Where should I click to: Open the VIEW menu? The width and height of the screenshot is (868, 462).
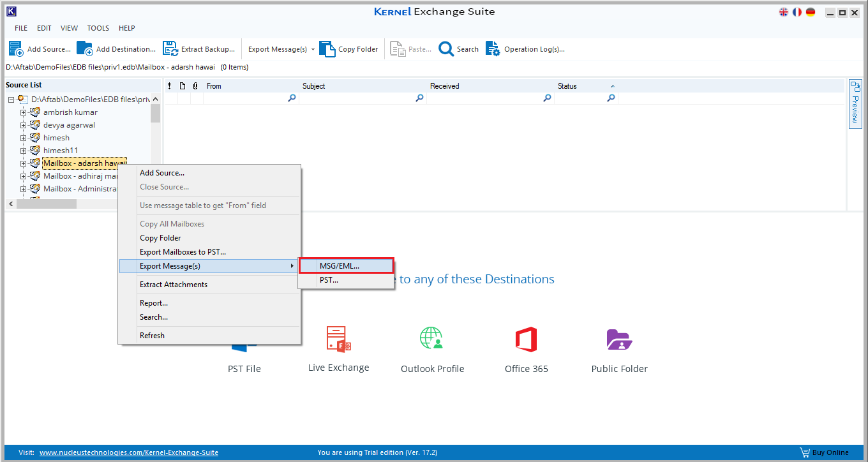[x=69, y=28]
